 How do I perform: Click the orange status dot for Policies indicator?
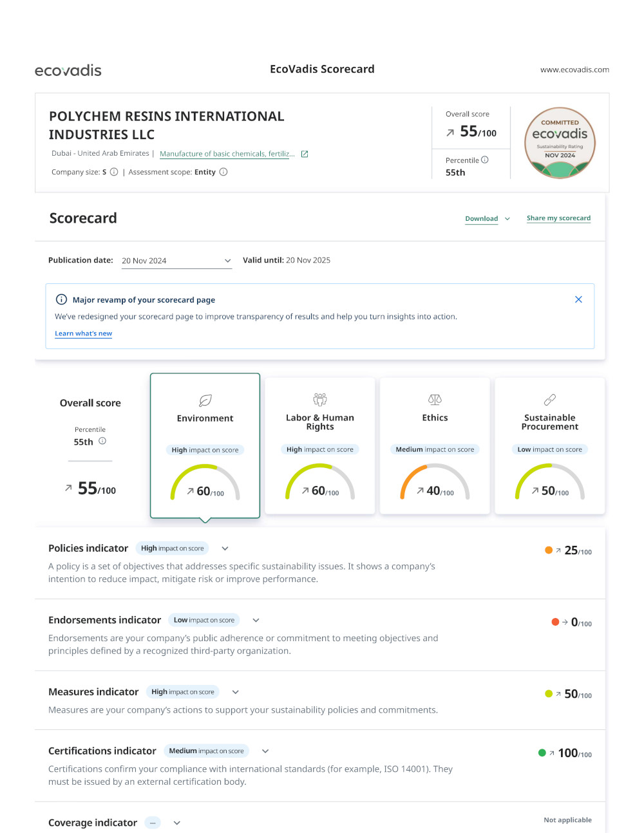pos(549,550)
